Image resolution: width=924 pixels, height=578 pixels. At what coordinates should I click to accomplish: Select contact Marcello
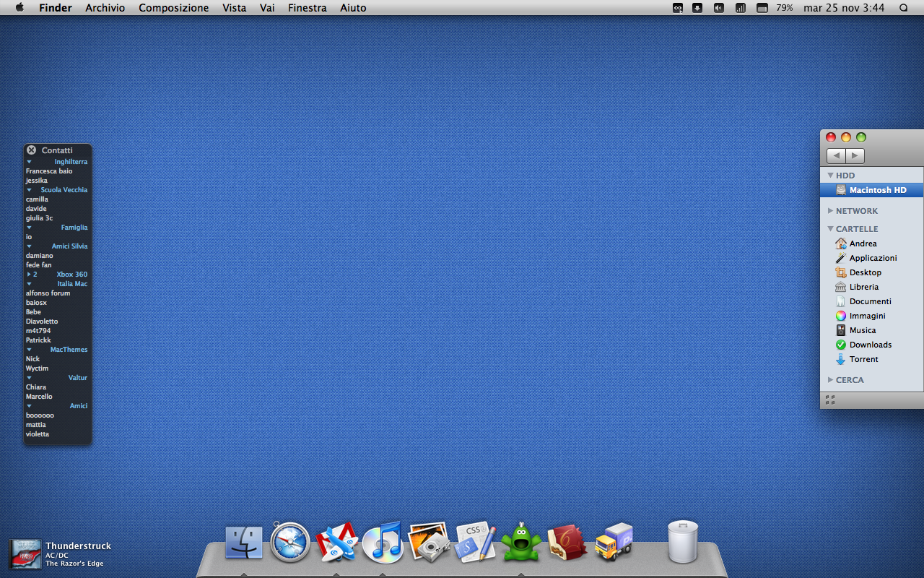coord(40,397)
